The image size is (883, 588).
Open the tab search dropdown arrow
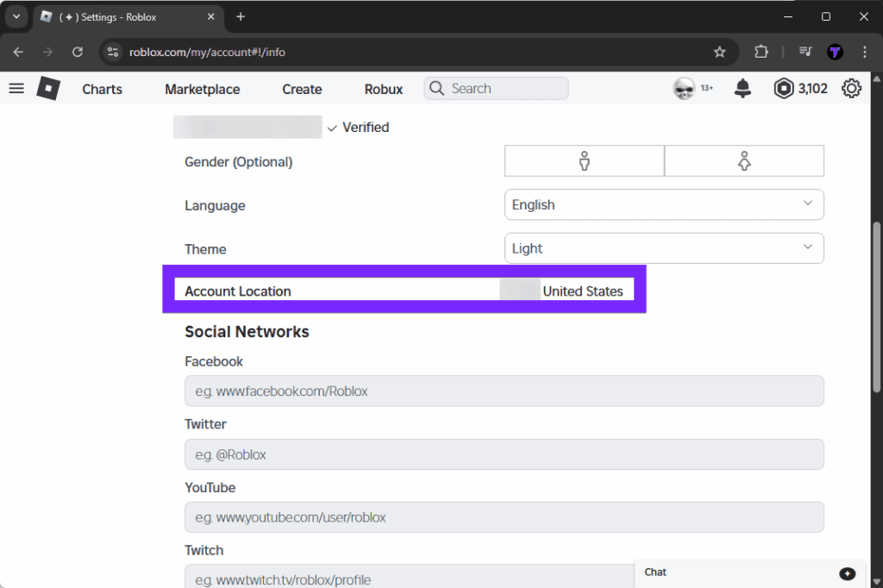(x=16, y=17)
